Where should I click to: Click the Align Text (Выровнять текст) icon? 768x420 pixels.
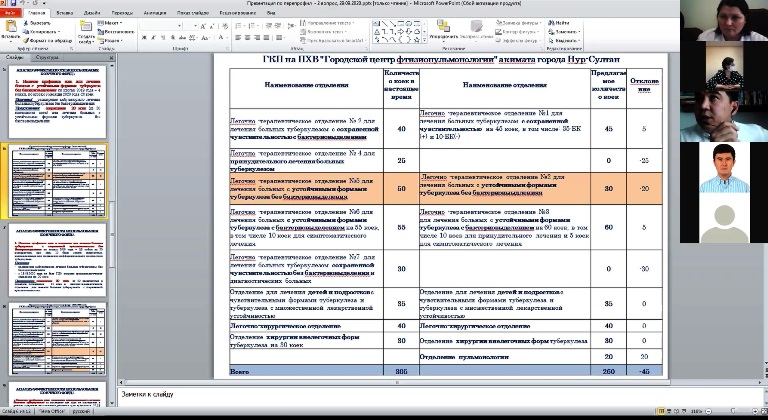303,32
